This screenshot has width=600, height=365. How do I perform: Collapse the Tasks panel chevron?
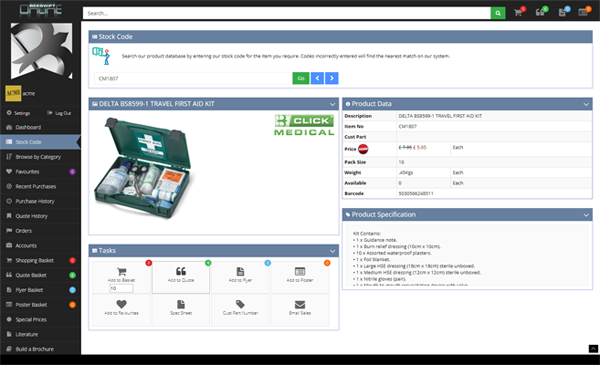pos(332,251)
